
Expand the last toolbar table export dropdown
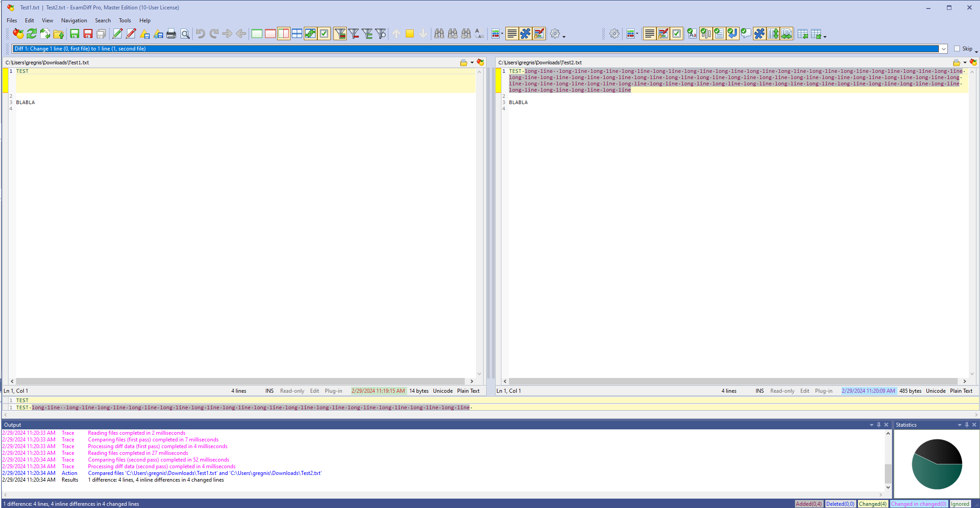click(x=824, y=37)
